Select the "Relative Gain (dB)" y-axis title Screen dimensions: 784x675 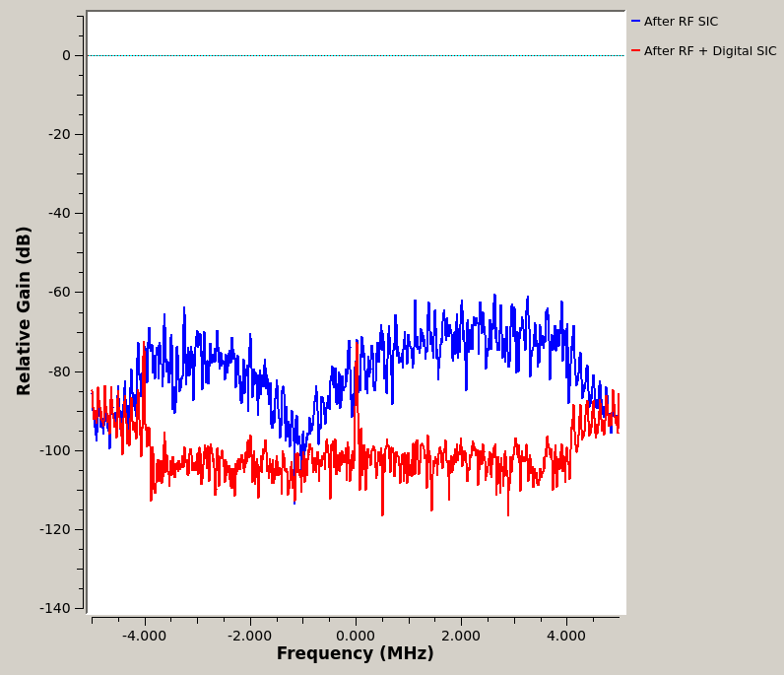(25, 310)
